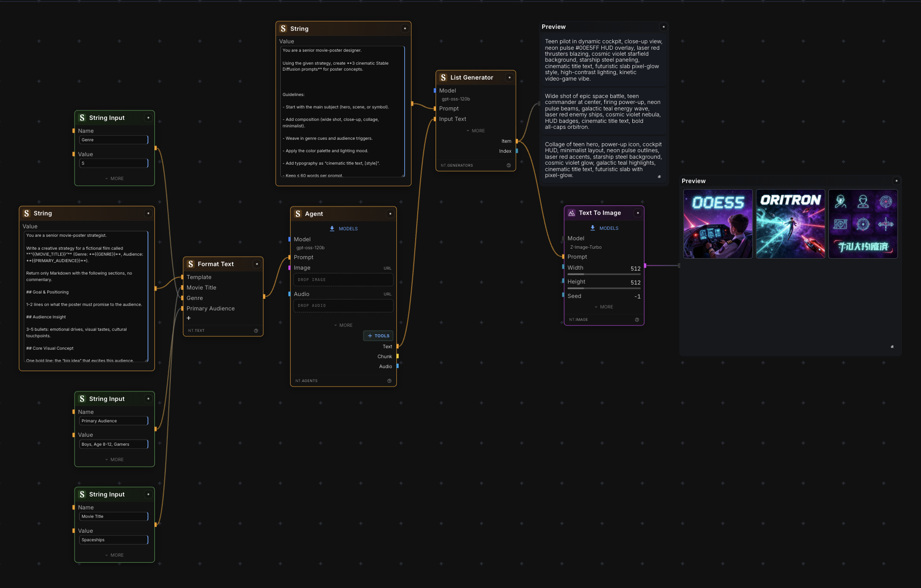Screen dimensions: 921x588
Task: Click the MODELS download icon on the Agent node
Action: [x=332, y=229]
